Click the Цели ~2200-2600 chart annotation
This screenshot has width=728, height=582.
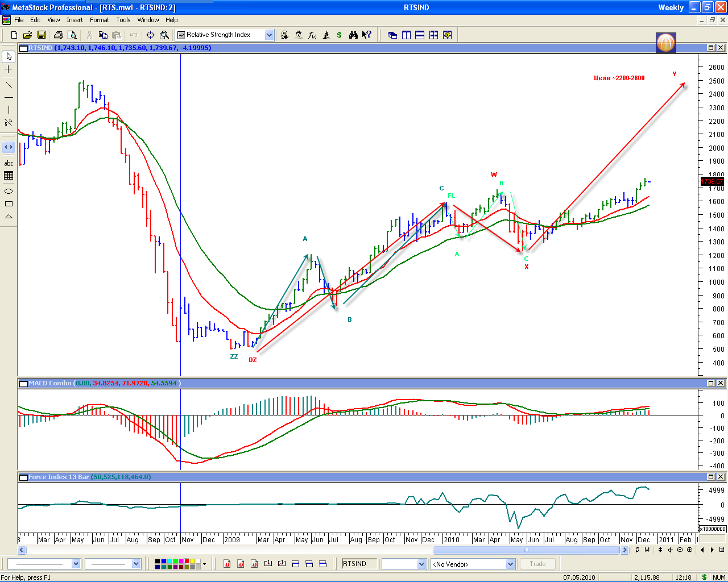tap(619, 78)
